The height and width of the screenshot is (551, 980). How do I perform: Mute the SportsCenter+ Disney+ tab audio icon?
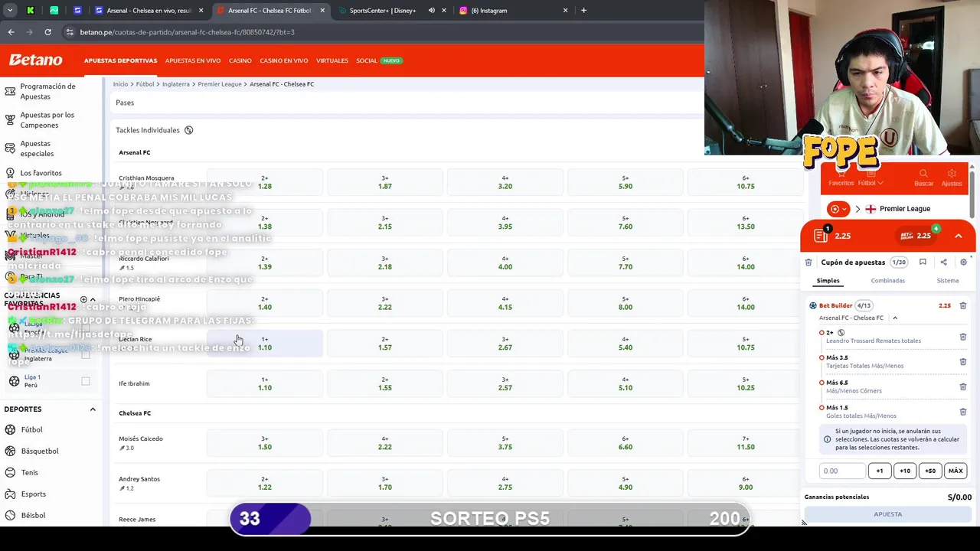tap(432, 11)
